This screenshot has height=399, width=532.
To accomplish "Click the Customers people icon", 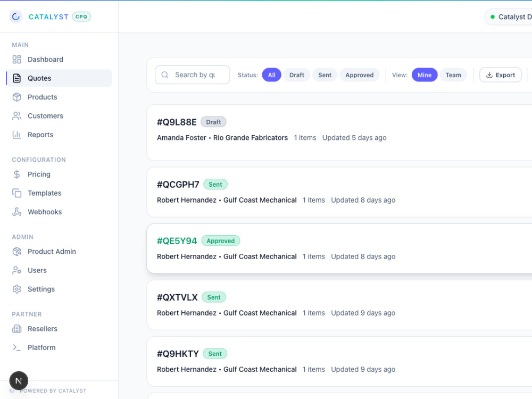I will 16,115.
